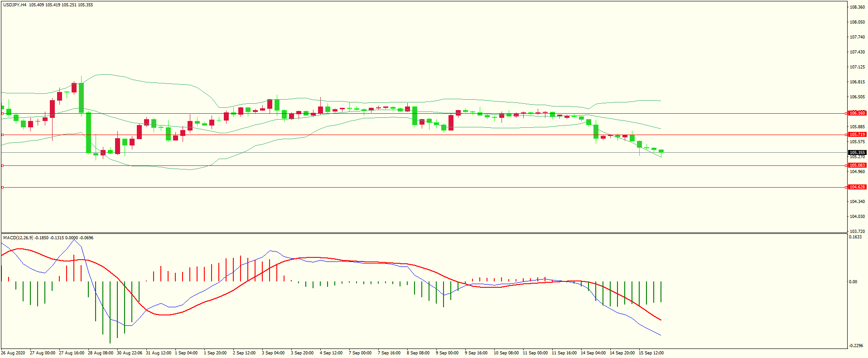868x358 pixels.
Task: Click the MACD(12,26,9) indicator label
Action: [x=18, y=237]
